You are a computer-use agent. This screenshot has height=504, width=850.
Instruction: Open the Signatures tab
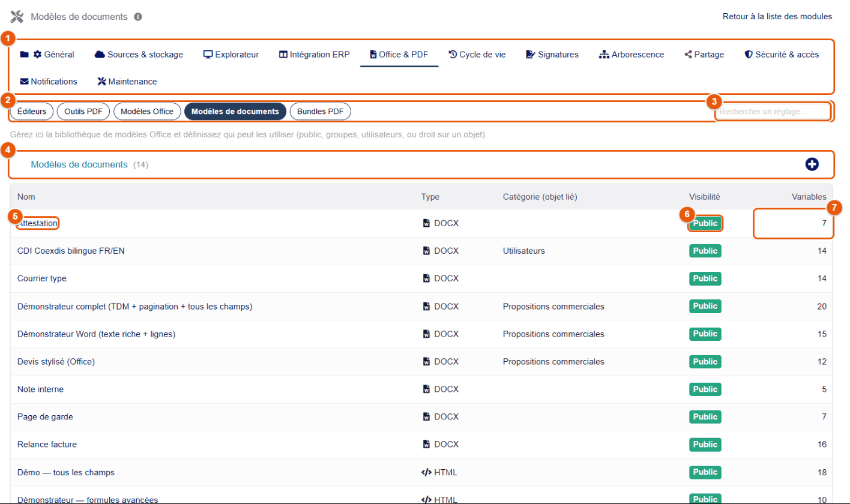pyautogui.click(x=552, y=55)
